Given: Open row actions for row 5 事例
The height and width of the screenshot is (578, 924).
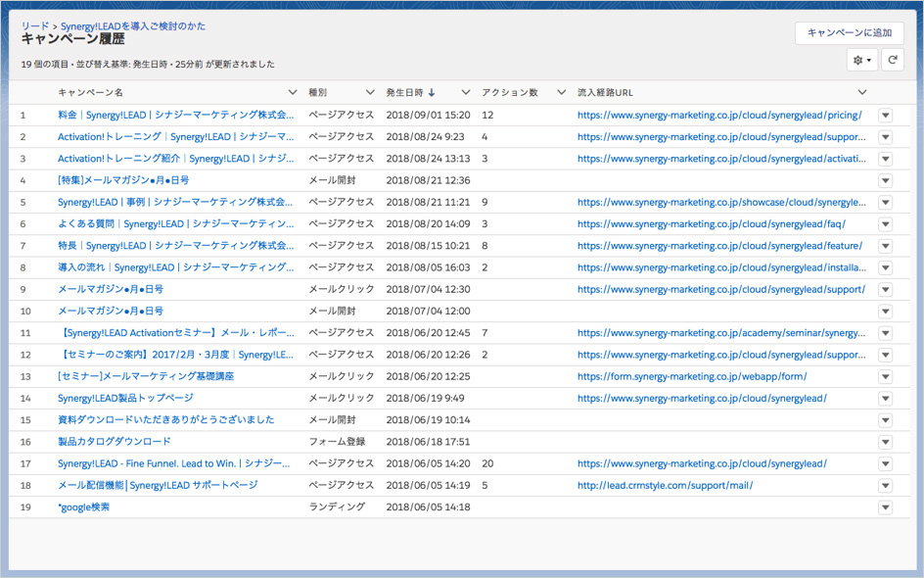Looking at the screenshot, I should click(x=885, y=202).
